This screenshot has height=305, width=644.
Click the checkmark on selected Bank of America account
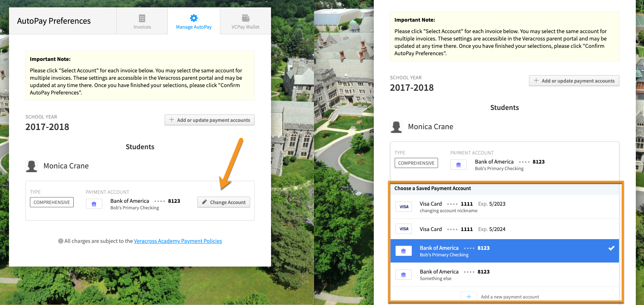pos(611,248)
